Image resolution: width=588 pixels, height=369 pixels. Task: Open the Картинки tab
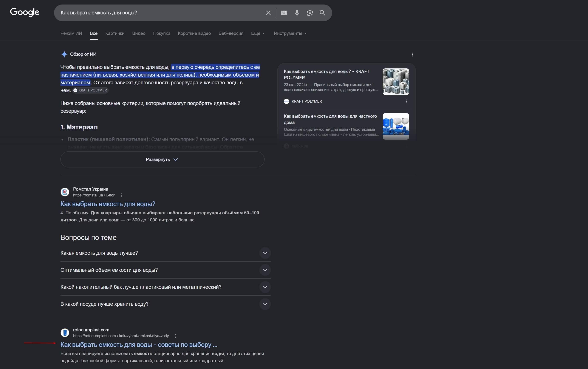point(115,33)
